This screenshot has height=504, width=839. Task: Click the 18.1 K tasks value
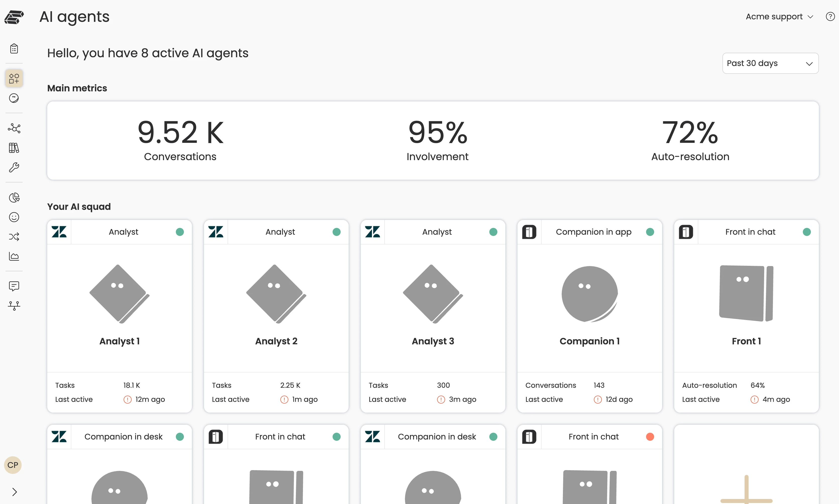coord(132,386)
